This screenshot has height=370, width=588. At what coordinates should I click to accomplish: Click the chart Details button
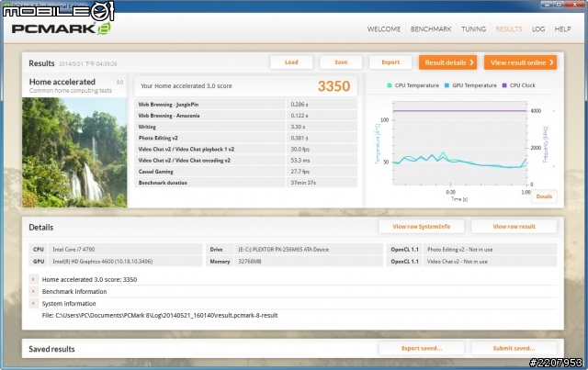click(x=544, y=196)
